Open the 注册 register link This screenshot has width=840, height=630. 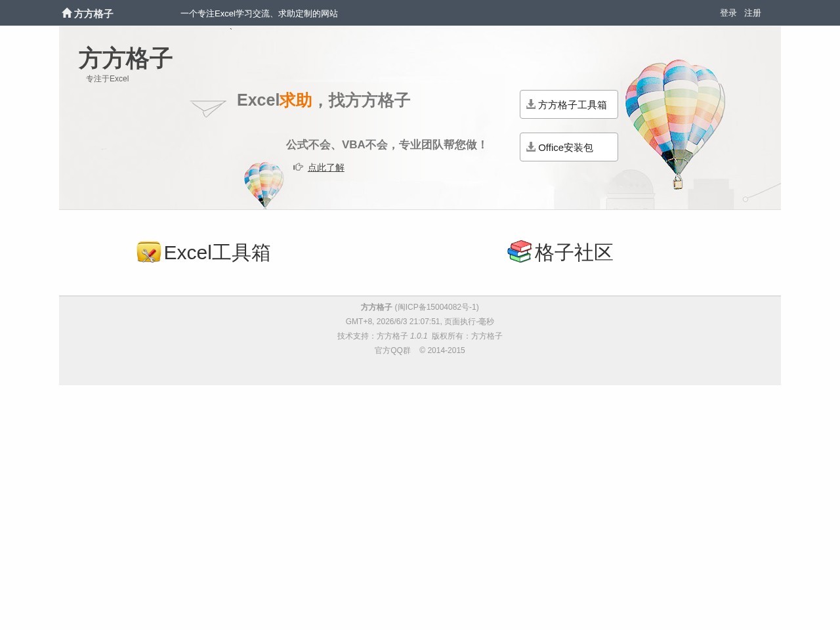(x=753, y=13)
